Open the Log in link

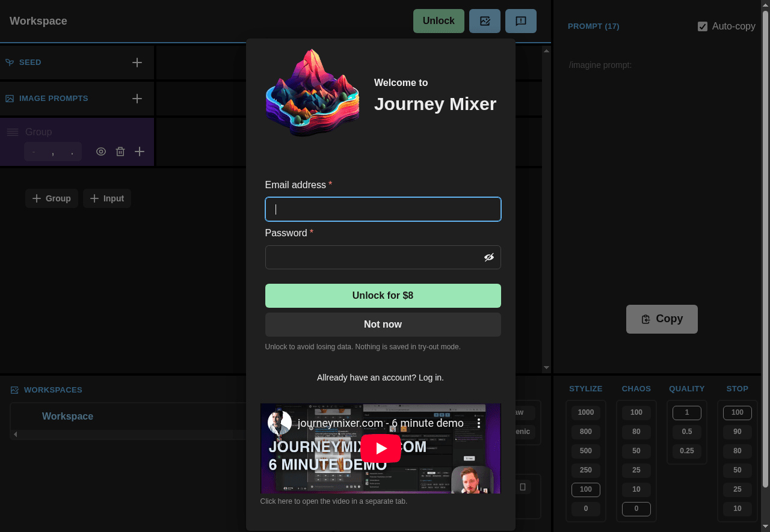[431, 378]
